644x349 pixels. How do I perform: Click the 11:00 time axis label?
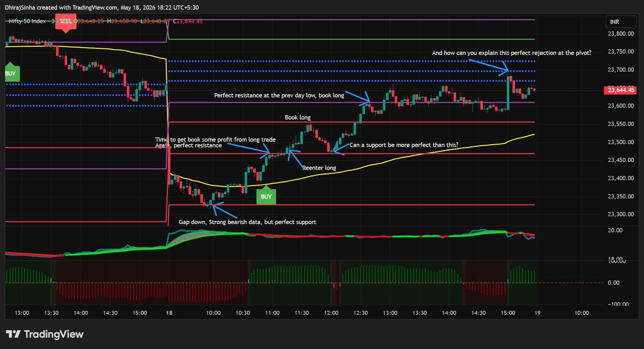pyautogui.click(x=272, y=313)
